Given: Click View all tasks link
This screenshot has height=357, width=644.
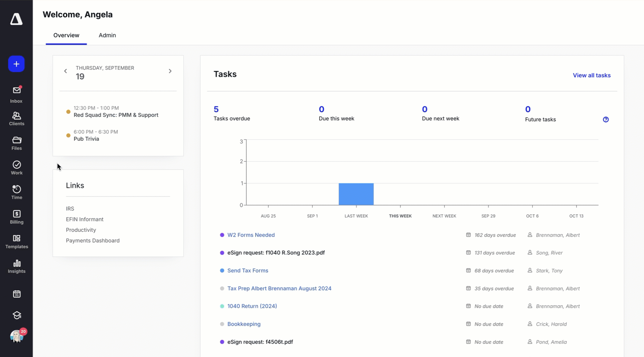Looking at the screenshot, I should pyautogui.click(x=591, y=75).
